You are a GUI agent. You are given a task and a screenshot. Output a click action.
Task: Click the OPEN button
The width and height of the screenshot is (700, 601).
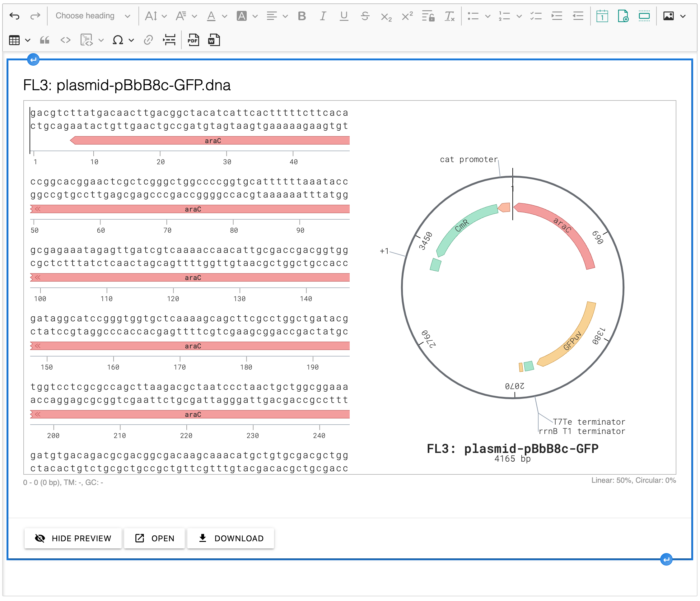[x=154, y=538]
